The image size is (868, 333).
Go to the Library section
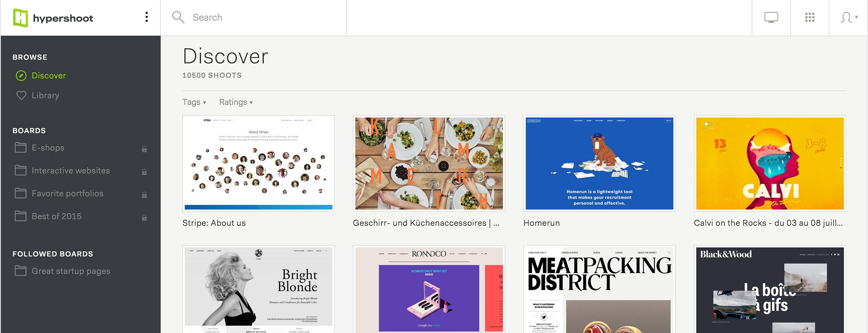coord(45,95)
